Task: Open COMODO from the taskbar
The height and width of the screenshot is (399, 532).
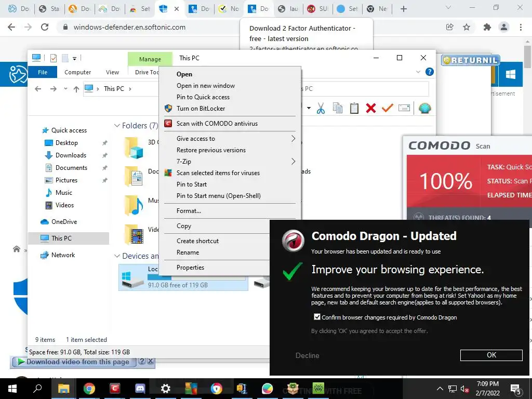Action: [115, 389]
